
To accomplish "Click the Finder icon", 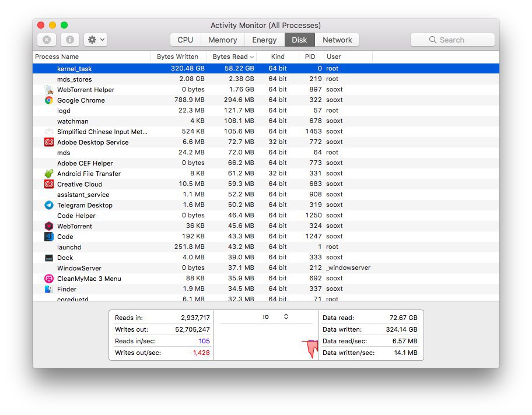I will (49, 289).
